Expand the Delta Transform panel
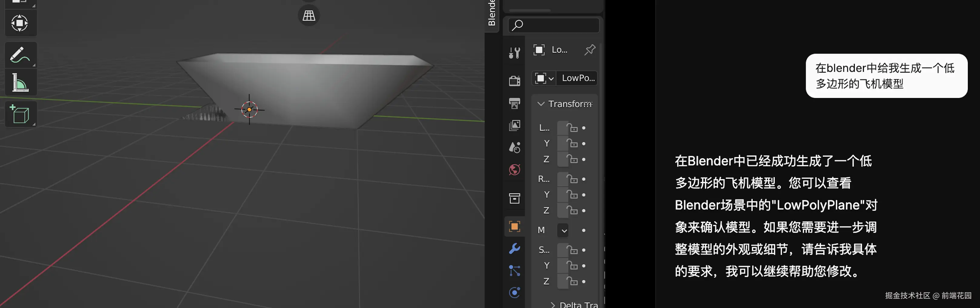The width and height of the screenshot is (980, 308). (553, 305)
